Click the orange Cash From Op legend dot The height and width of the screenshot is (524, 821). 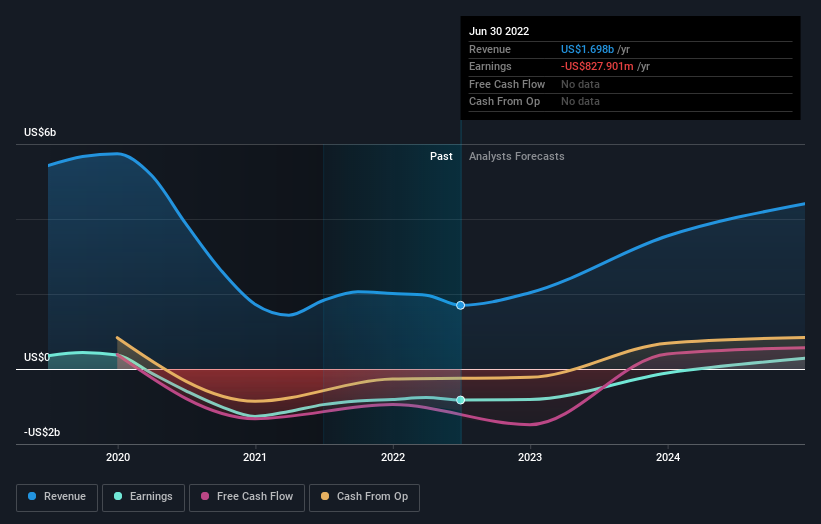[325, 496]
